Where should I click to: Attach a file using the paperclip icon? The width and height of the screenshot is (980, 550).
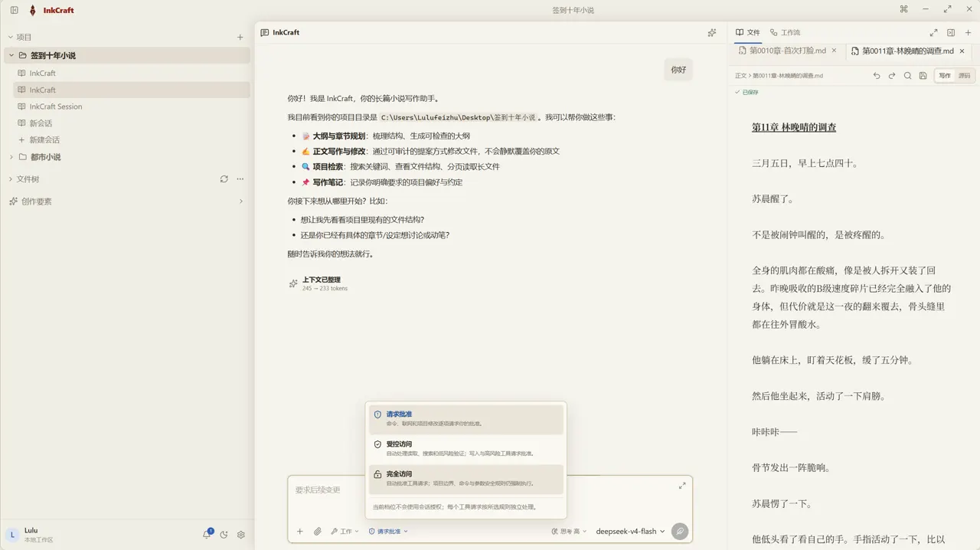(318, 532)
